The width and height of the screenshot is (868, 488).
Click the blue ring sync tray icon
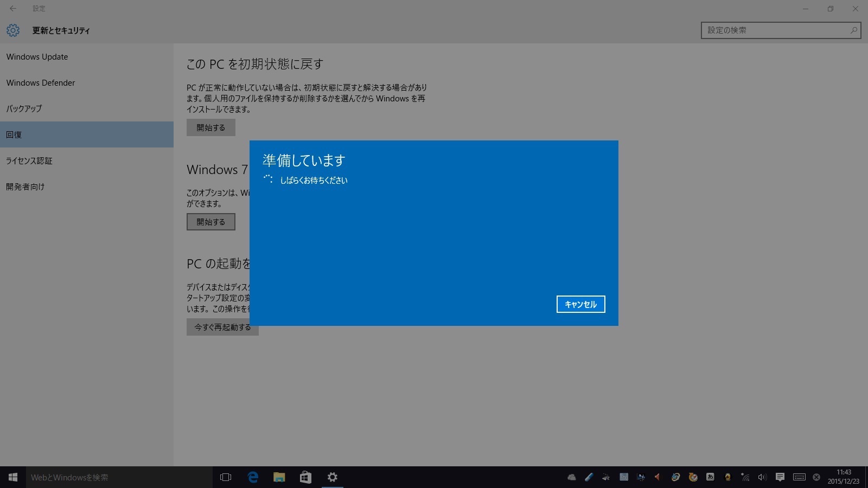pyautogui.click(x=675, y=477)
